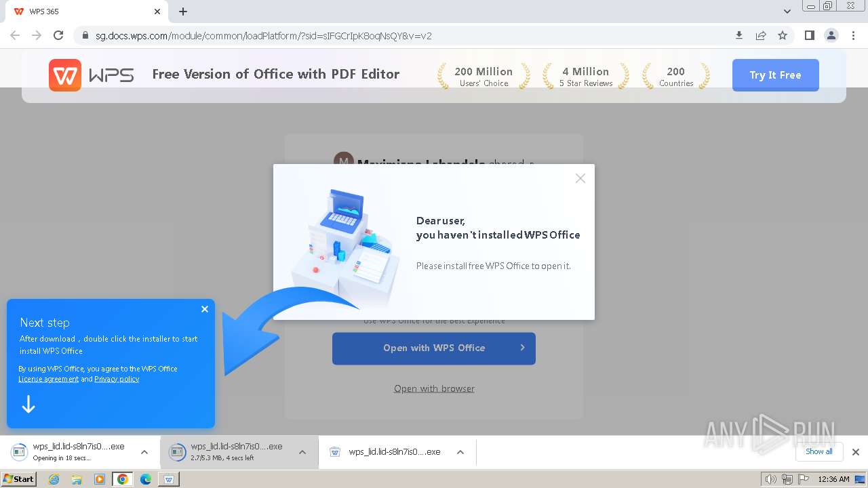Screen dimensions: 868x488
Task: Open Action Center flag icon
Action: click(803, 479)
